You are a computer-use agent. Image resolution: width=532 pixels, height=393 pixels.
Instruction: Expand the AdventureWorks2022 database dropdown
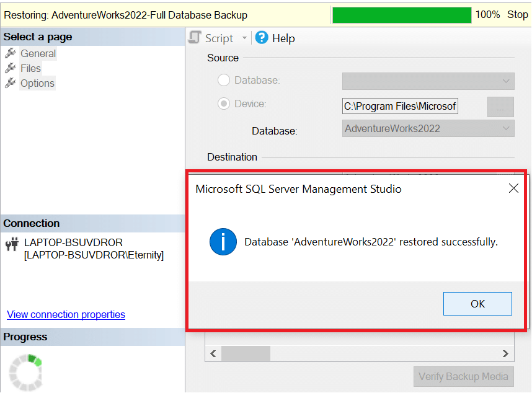coord(428,128)
